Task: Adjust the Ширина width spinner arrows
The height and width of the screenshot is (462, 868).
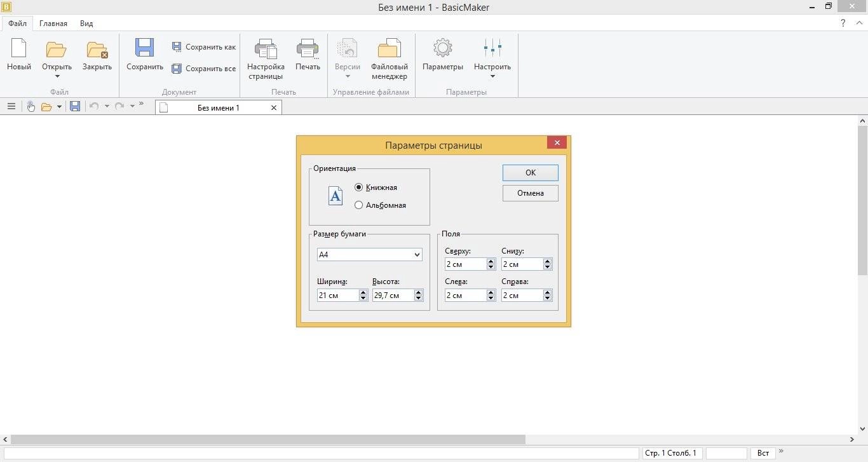Action: coord(363,296)
